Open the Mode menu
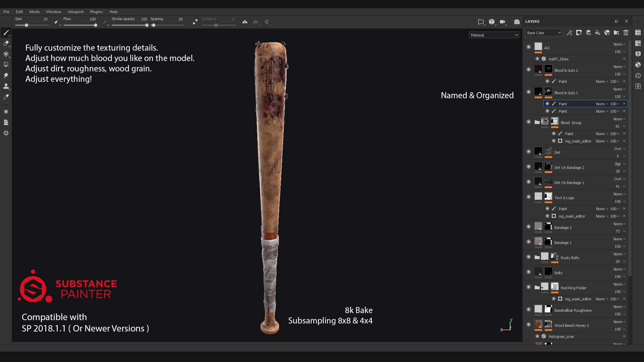The height and width of the screenshot is (362, 644). pyautogui.click(x=35, y=12)
